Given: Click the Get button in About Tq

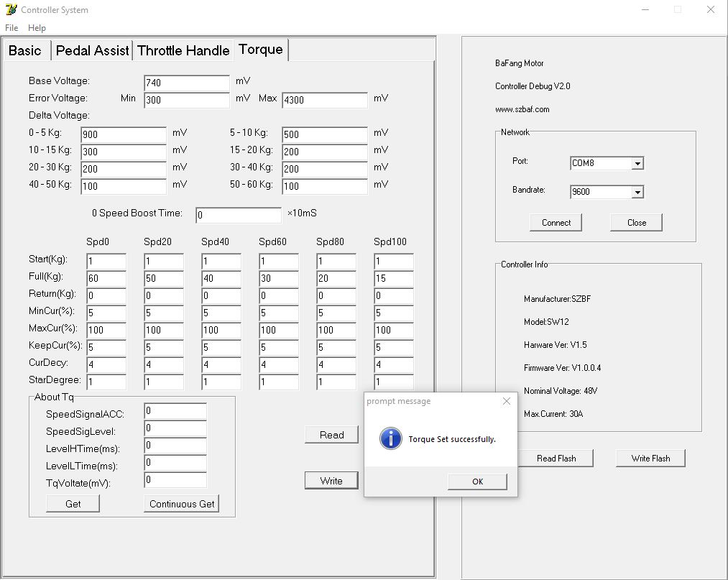Looking at the screenshot, I should pyautogui.click(x=73, y=504).
